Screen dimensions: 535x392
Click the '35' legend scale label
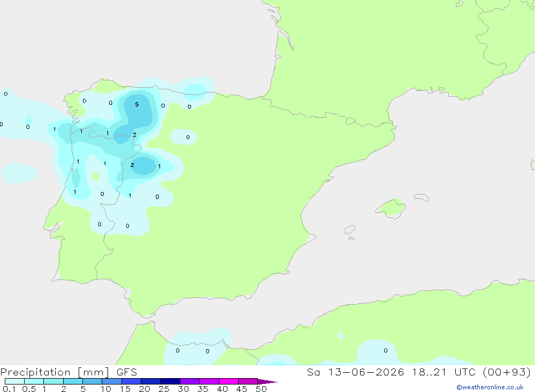tap(203, 389)
